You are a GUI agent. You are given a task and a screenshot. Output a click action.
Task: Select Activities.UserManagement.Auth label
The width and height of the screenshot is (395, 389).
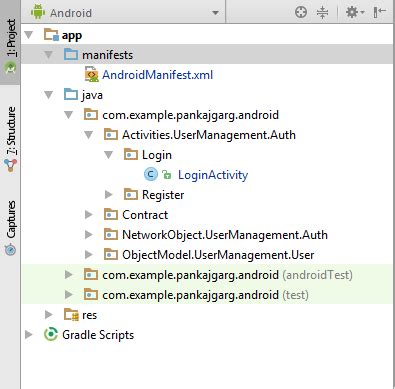[209, 135]
